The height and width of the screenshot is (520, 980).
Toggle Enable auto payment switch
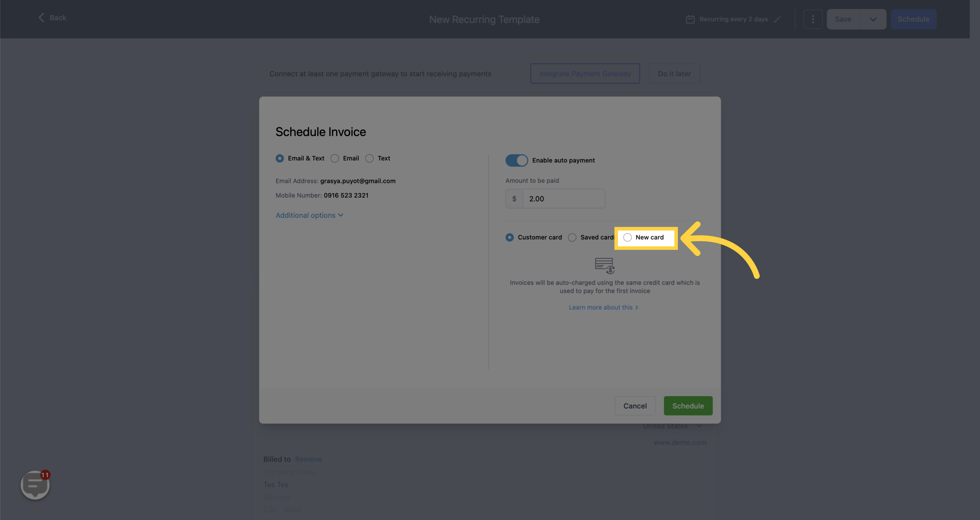pos(517,160)
